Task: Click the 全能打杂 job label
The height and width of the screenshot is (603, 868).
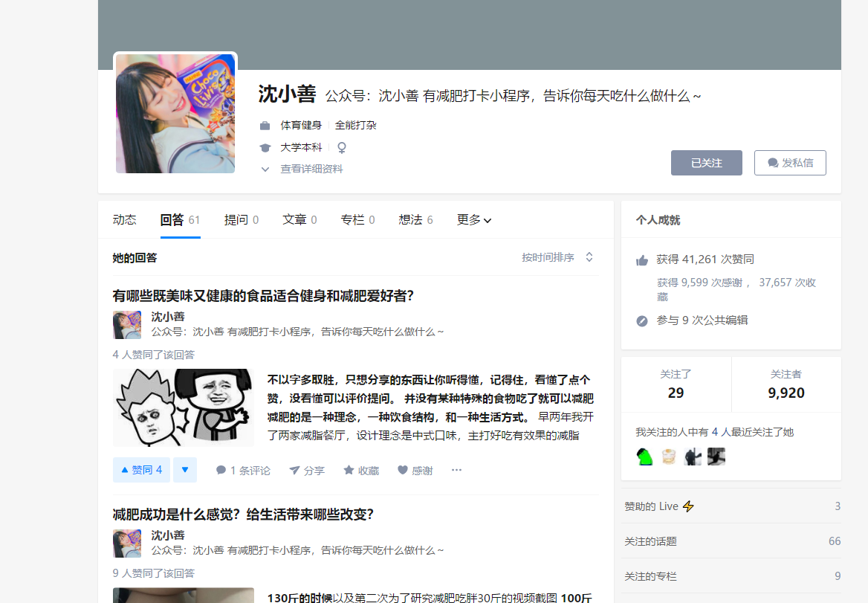Action: [355, 126]
